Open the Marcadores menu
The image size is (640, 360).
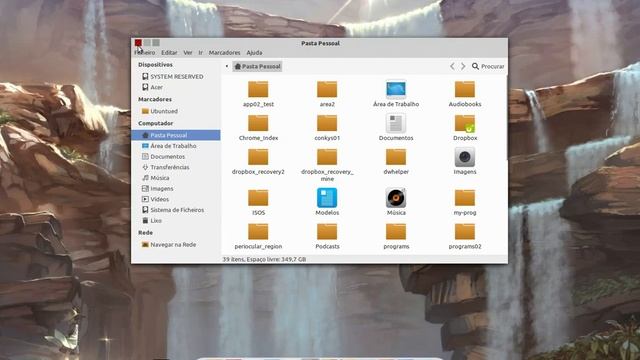(224, 53)
